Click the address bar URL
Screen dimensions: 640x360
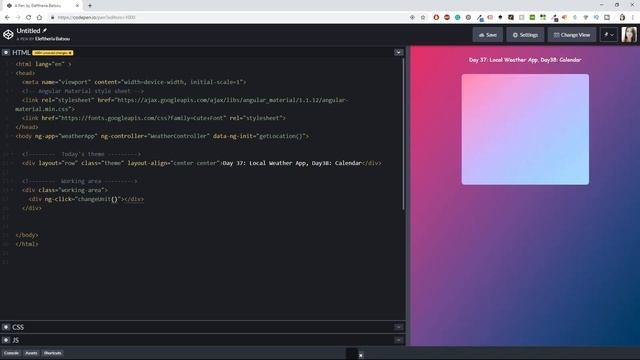pos(96,18)
